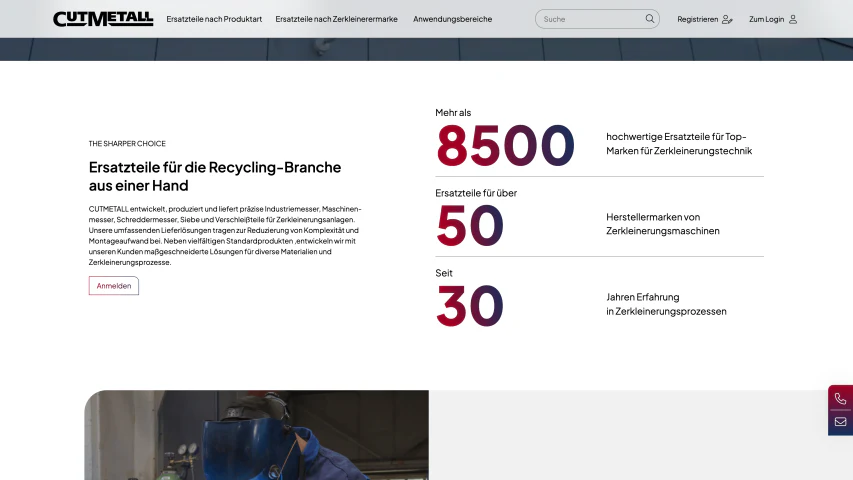The width and height of the screenshot is (853, 480).
Task: Click the search magnifier icon
Action: click(x=650, y=19)
